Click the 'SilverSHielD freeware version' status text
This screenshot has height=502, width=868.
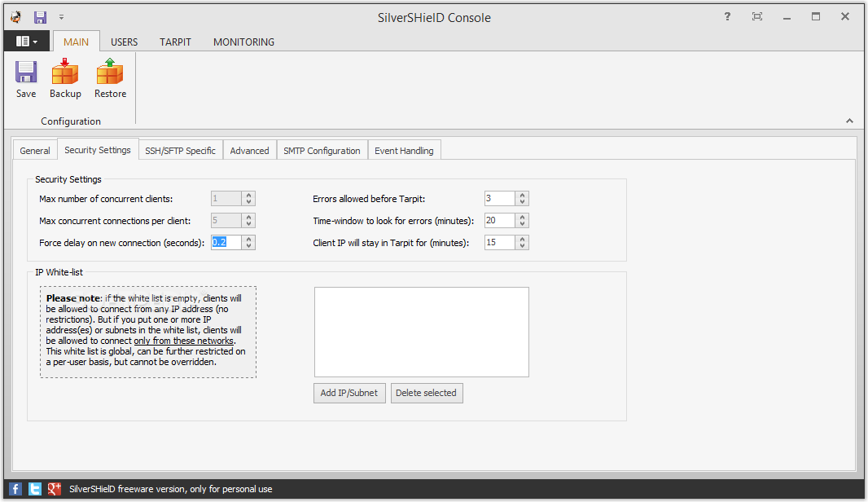point(170,489)
